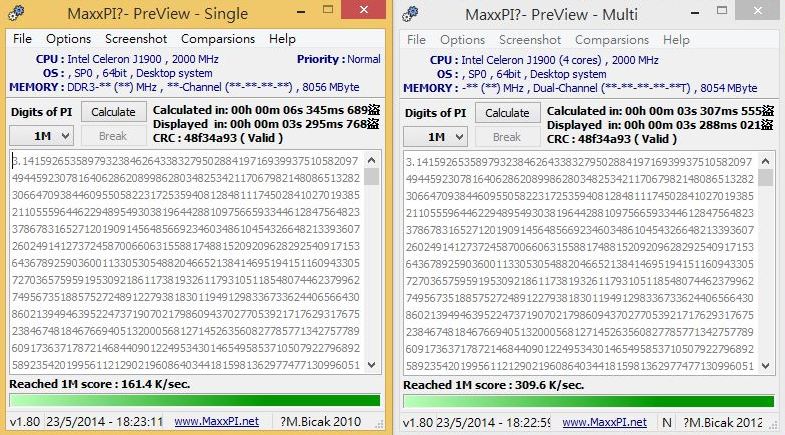785x435 pixels.
Task: Click 'CRC : 48f34a93 ( Valid )' in the Multi window
Action: click(612, 139)
